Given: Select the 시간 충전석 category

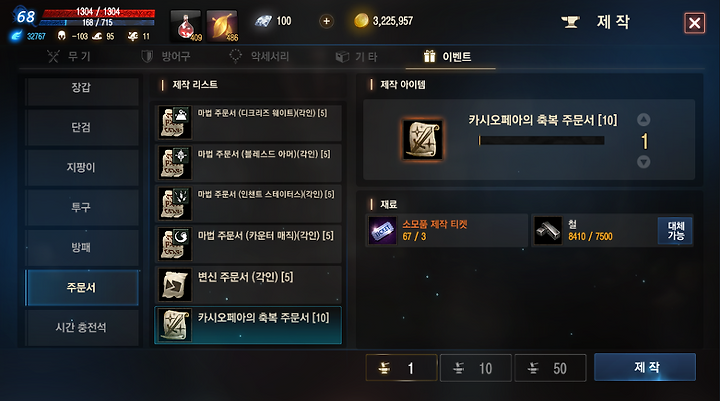Looking at the screenshot, I should pos(82,328).
